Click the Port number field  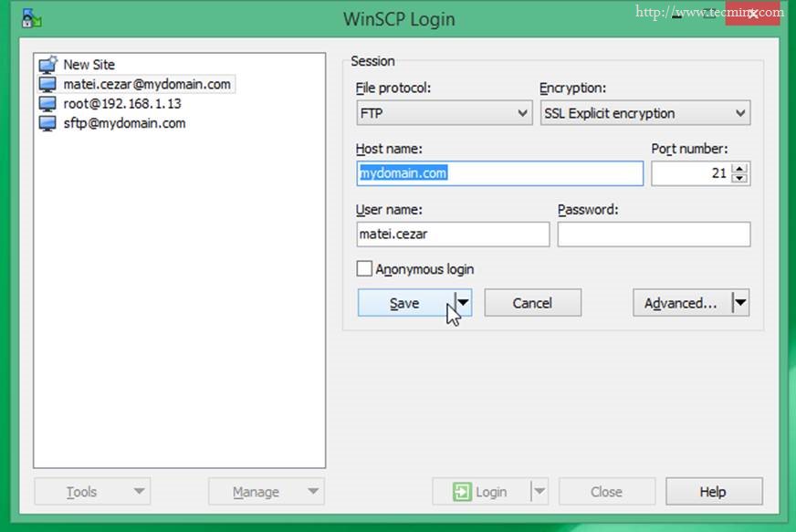pos(691,173)
